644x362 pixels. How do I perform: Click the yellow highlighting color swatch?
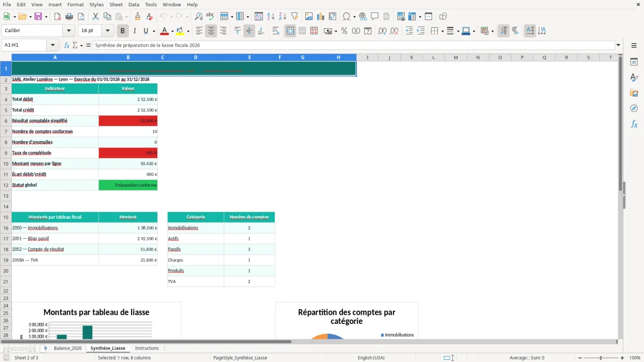180,31
